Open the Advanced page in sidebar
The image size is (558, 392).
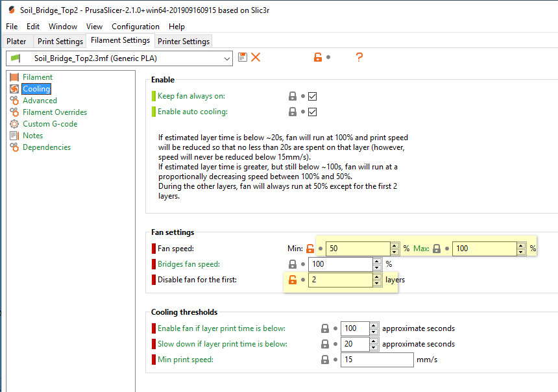point(40,101)
